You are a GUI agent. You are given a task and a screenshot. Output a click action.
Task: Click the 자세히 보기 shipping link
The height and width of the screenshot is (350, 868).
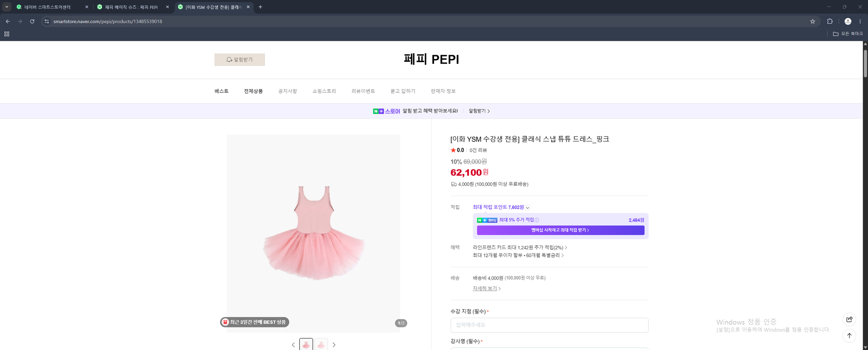point(486,289)
